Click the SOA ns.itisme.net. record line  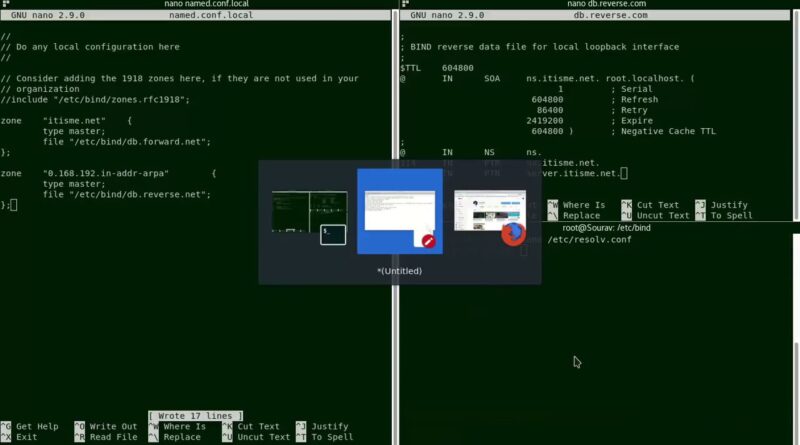pos(547,79)
